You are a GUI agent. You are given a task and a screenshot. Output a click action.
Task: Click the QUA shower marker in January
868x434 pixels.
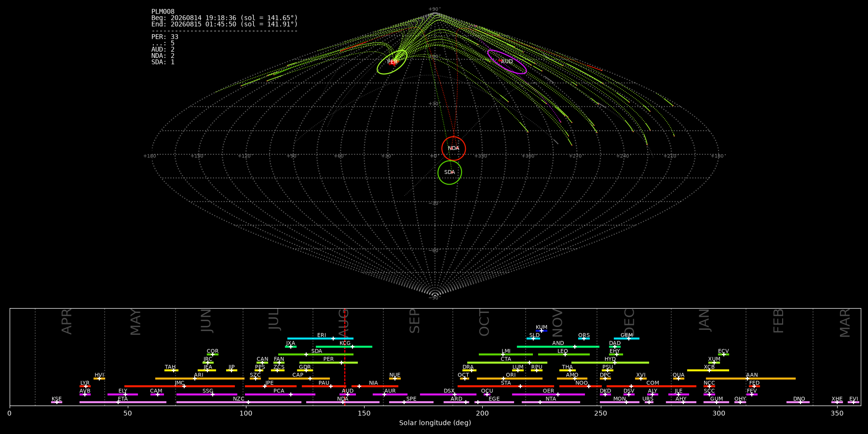point(678,379)
